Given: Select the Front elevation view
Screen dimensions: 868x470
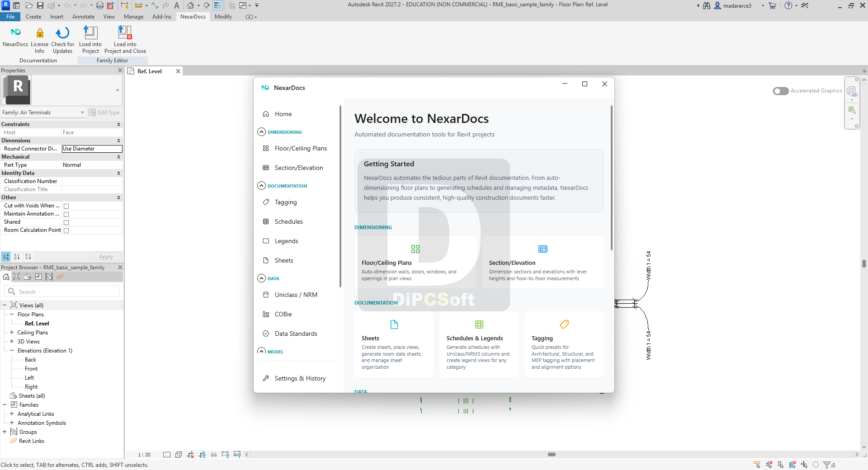Looking at the screenshot, I should click(x=31, y=369).
